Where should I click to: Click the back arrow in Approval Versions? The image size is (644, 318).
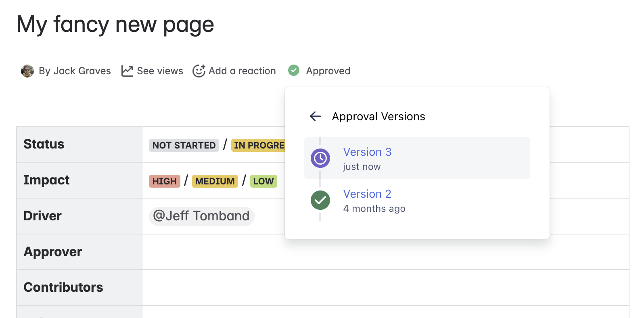click(x=315, y=117)
